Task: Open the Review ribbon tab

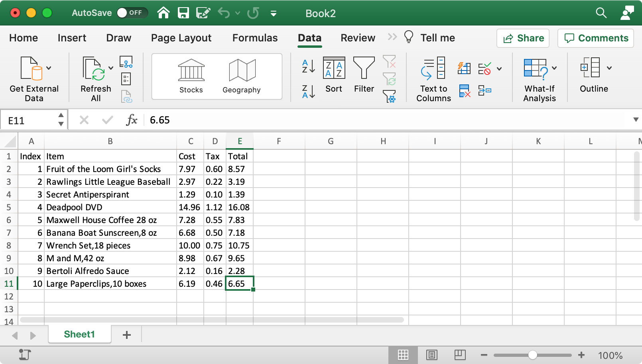Action: click(358, 38)
